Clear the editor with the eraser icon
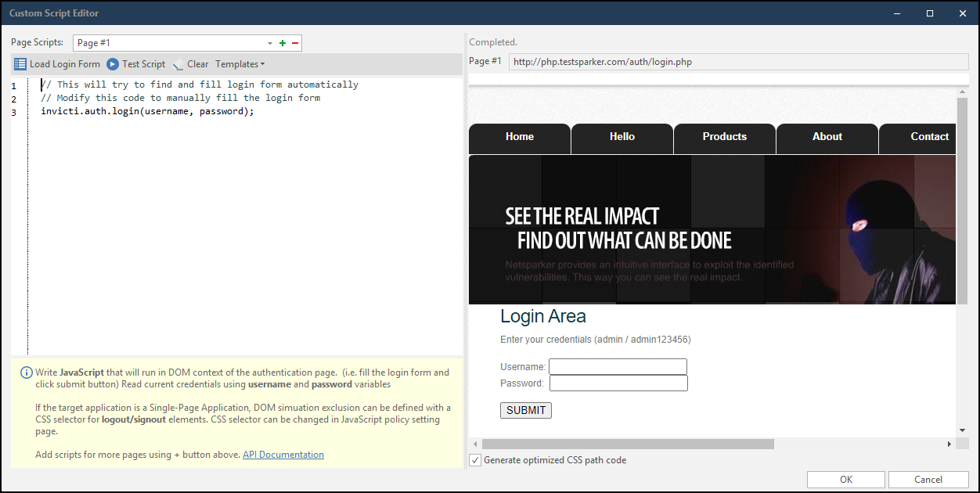The image size is (980, 493). 177,63
